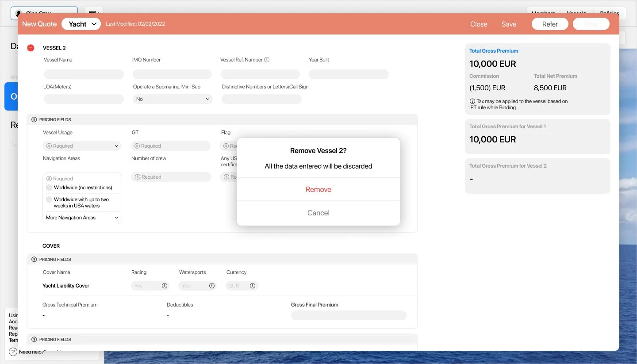Click the Total Gross Premium for Vessel 2 card

click(x=537, y=176)
